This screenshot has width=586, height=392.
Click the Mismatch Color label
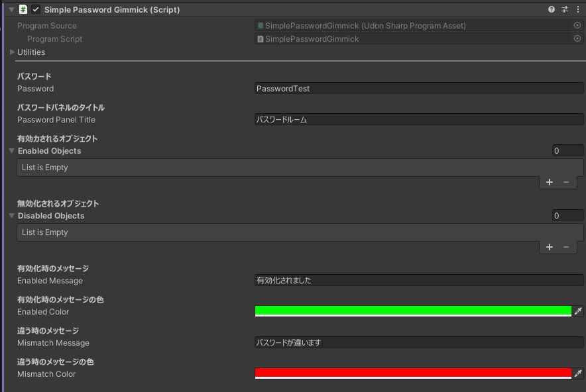46,373
